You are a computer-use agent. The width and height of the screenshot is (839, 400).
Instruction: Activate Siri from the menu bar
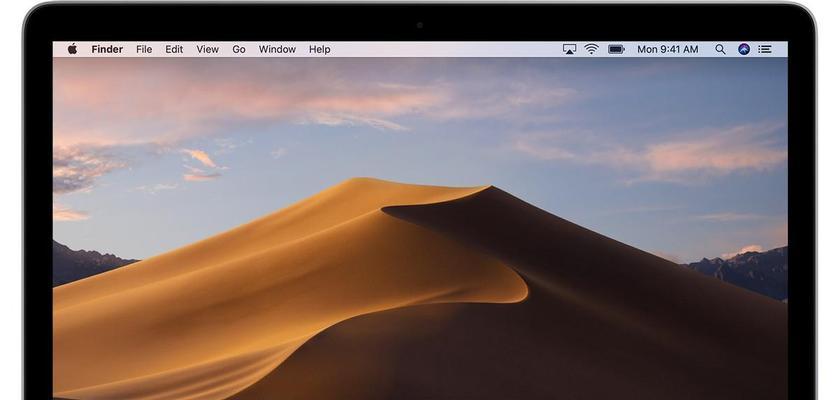point(744,49)
